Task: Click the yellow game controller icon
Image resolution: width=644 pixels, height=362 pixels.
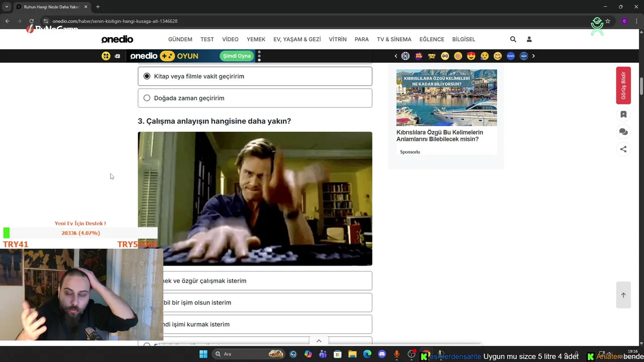Action: [106, 56]
